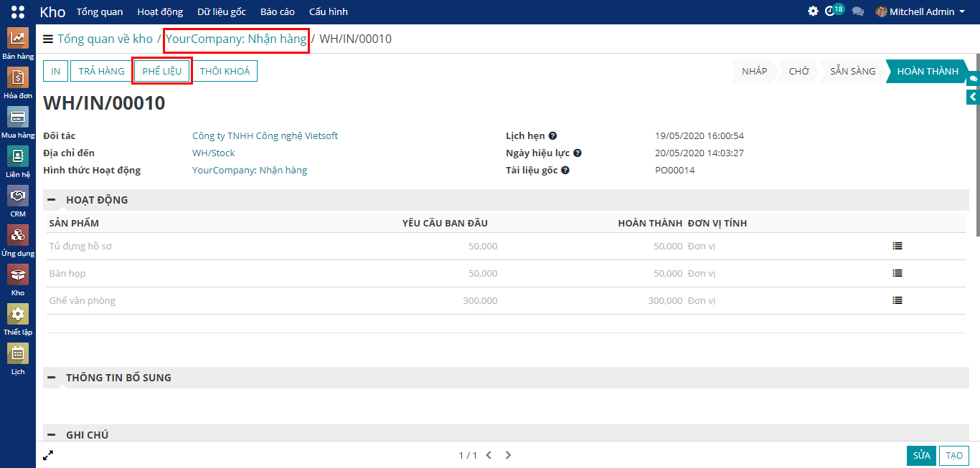980x468 pixels.
Task: Open the Mua hàng app icon
Action: (x=18, y=118)
